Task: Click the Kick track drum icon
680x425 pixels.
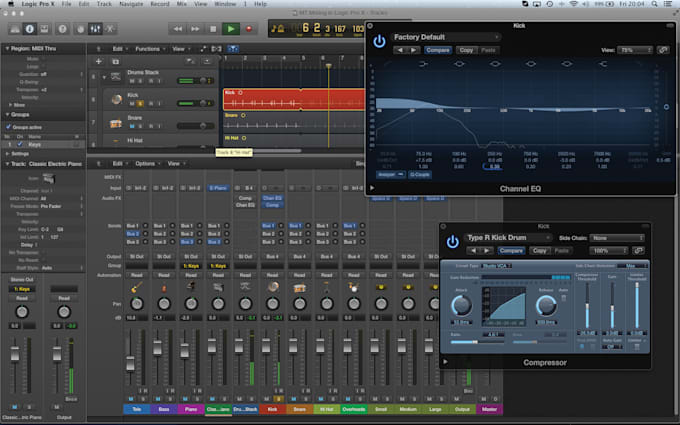Action: [x=116, y=99]
